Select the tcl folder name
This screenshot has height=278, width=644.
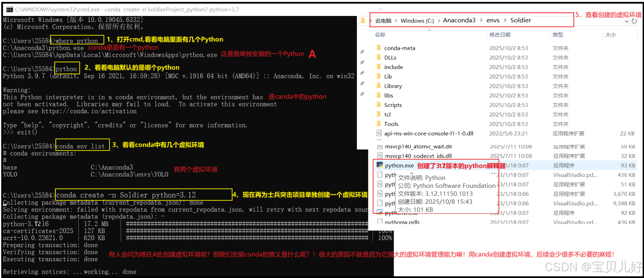(388, 114)
